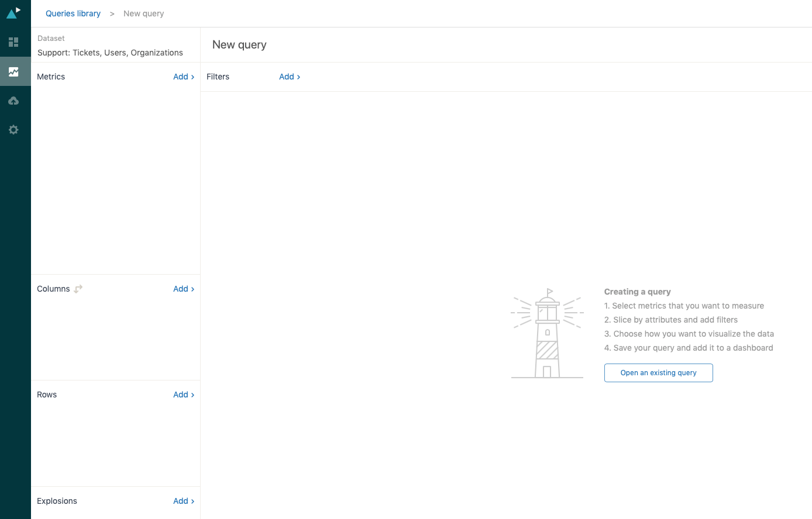Select the Queries chart icon in sidebar
Viewport: 812px width, 519px height.
click(13, 72)
